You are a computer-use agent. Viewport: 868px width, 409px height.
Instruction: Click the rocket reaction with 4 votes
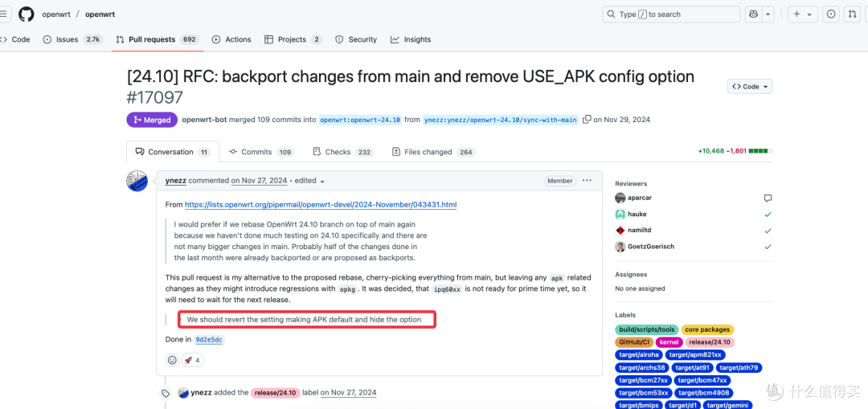[193, 360]
